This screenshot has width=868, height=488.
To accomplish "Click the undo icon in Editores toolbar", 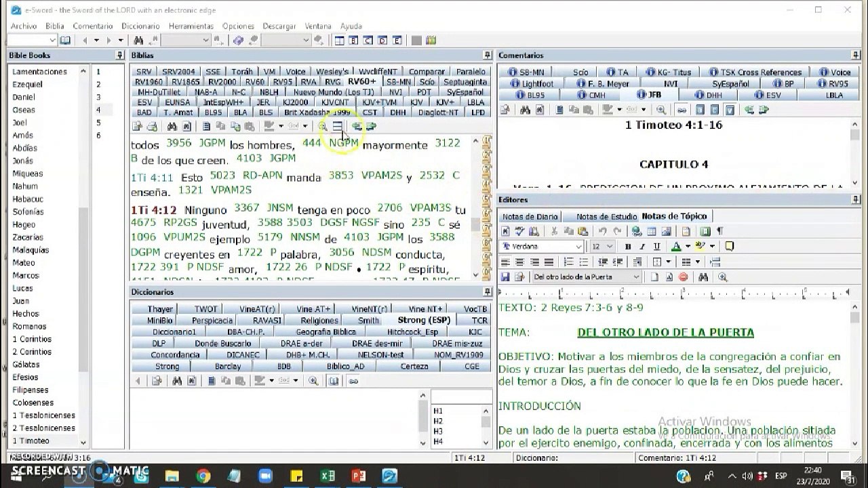I will tap(602, 231).
